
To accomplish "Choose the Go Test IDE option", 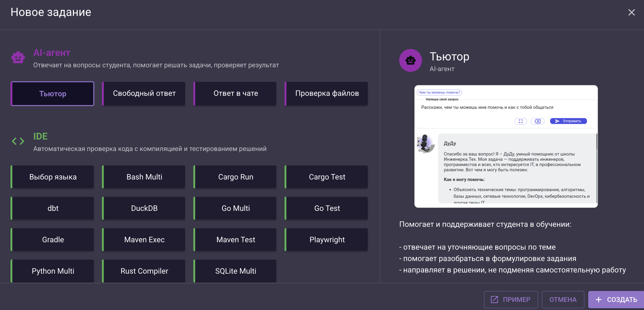I will [326, 208].
